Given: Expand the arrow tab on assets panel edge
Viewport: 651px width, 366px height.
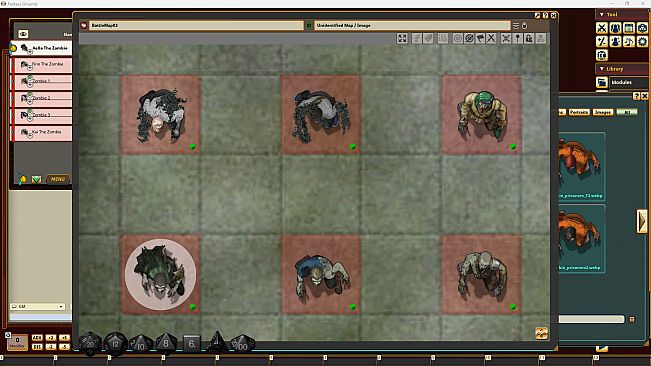Looking at the screenshot, I should pos(642,222).
